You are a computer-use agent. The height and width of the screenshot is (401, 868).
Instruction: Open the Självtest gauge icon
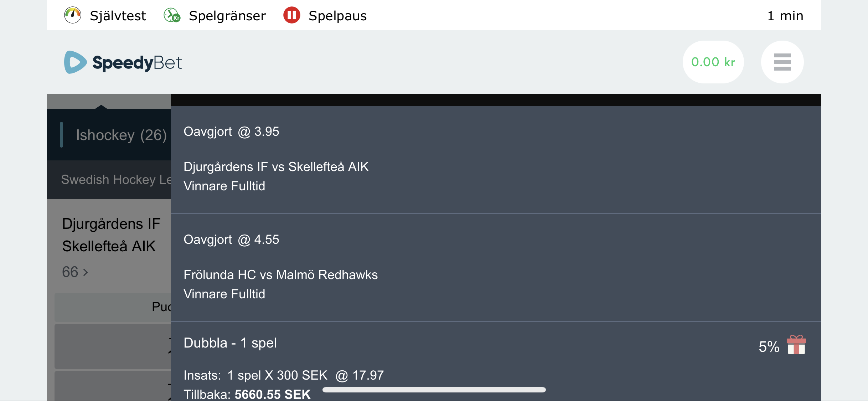coord(73,15)
